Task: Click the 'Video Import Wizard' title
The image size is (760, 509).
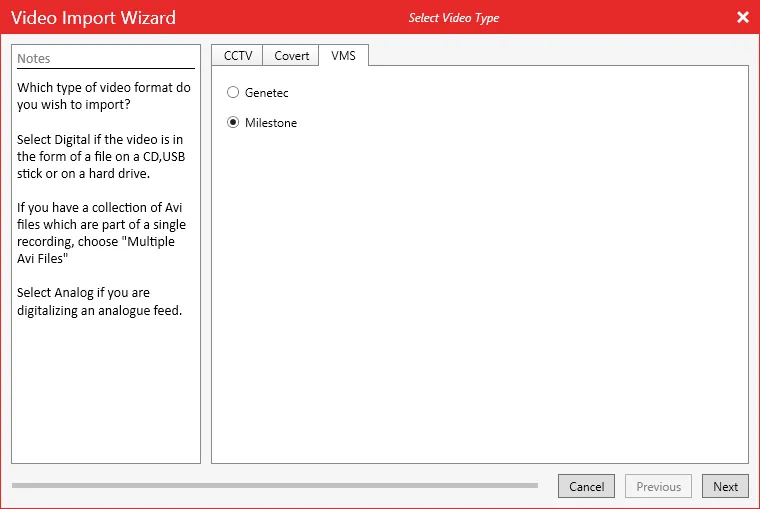Action: point(93,17)
